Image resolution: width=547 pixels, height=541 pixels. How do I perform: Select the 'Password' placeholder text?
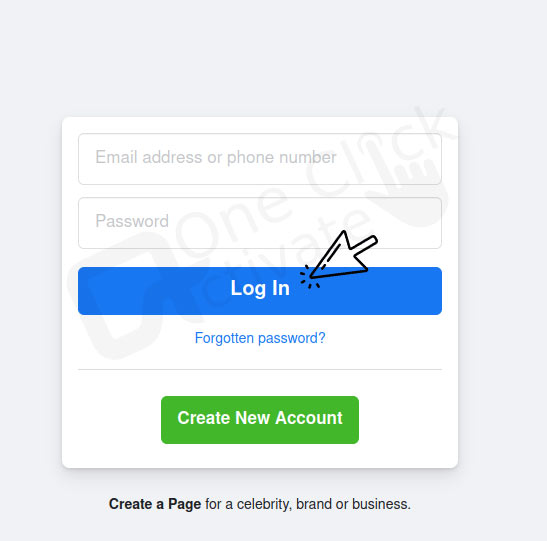(132, 221)
